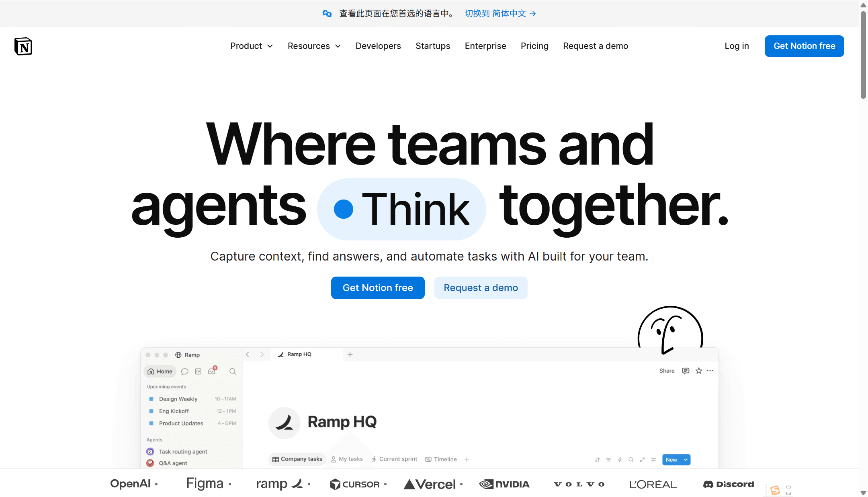Viewport: 868px width, 497px height.
Task: Open the chat bubble icon in the sidebar
Action: pyautogui.click(x=185, y=371)
